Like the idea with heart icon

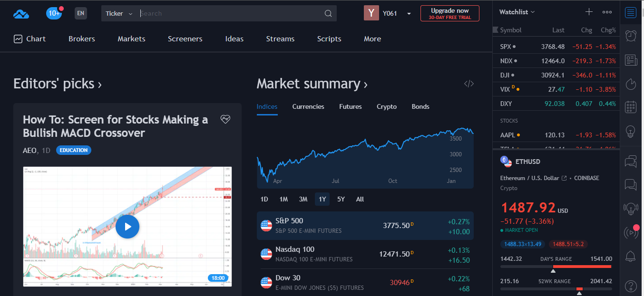point(225,119)
